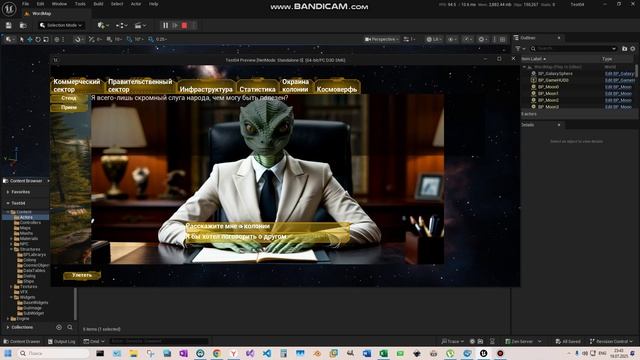Open the Selection Mode dropdown
The width and height of the screenshot is (640, 360).
[61, 25]
